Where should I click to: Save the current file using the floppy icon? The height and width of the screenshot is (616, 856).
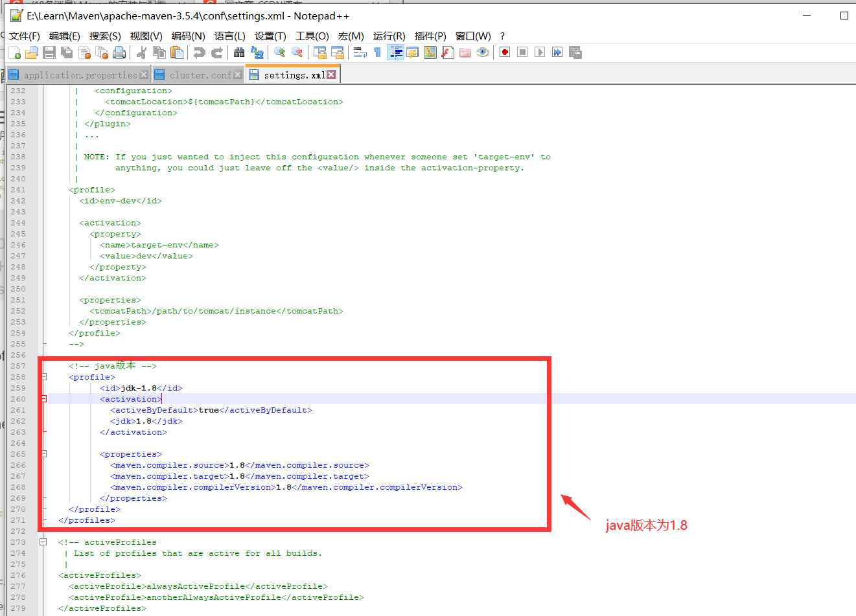(x=49, y=52)
